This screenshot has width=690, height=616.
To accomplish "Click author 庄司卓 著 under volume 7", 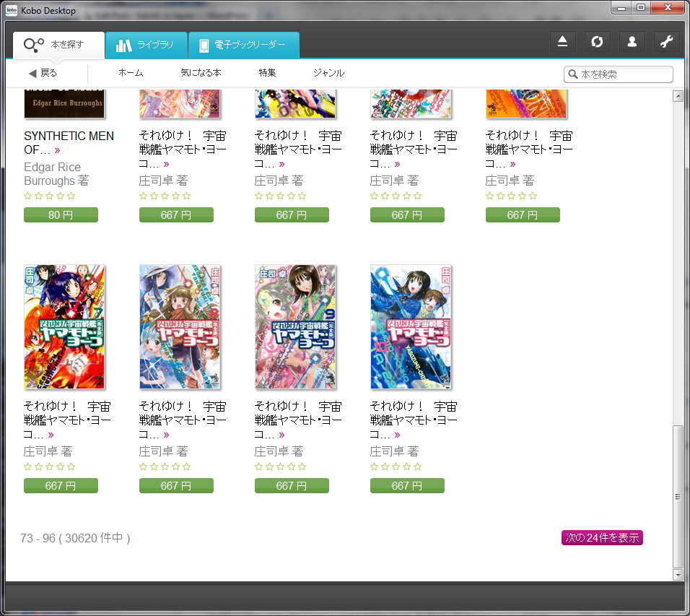I will pyautogui.click(x=48, y=451).
